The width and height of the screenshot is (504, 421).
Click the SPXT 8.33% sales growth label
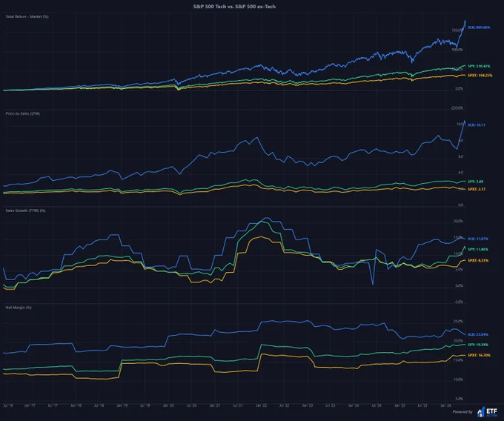(478, 261)
